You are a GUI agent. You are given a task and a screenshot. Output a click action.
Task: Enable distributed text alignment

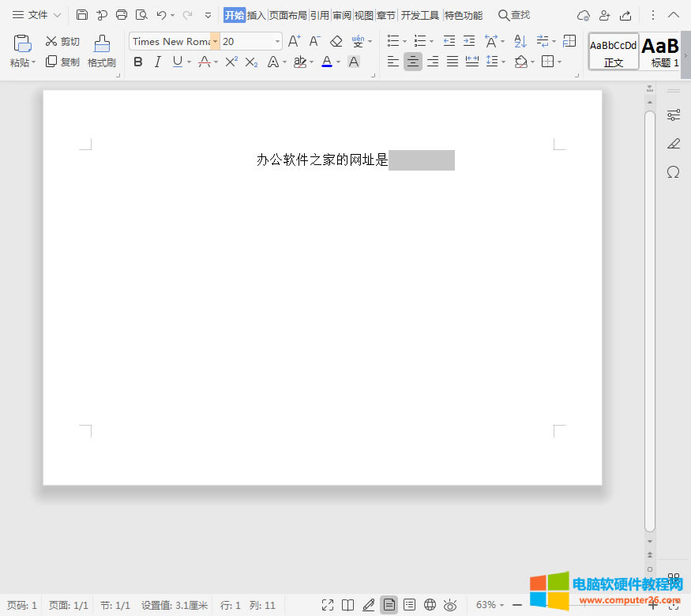coord(471,62)
